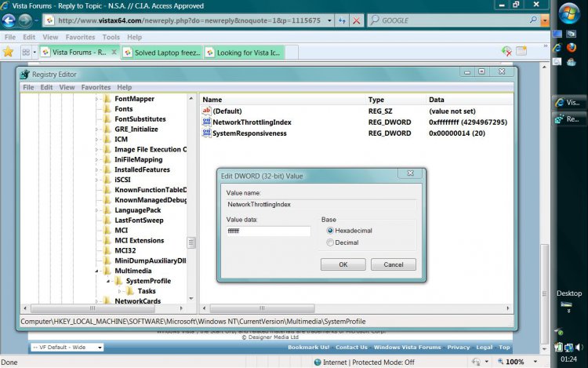
Task: Select the Hexadecimal base option
Action: click(x=330, y=231)
